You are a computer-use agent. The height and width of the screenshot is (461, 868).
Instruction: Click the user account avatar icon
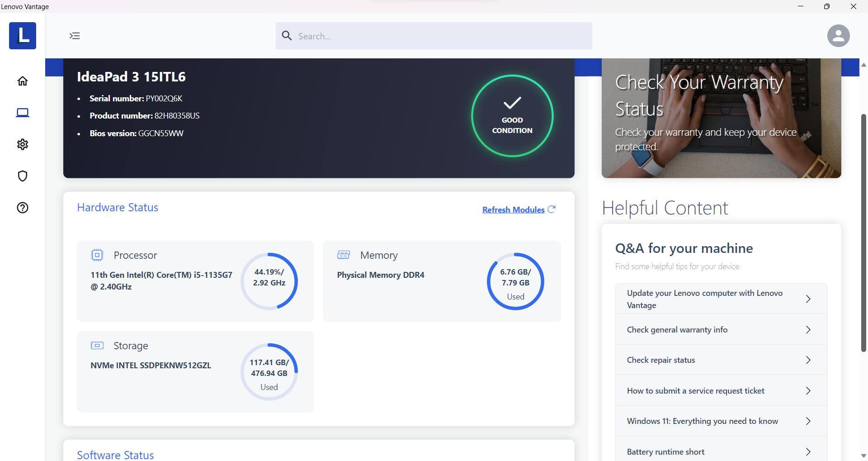pos(838,36)
